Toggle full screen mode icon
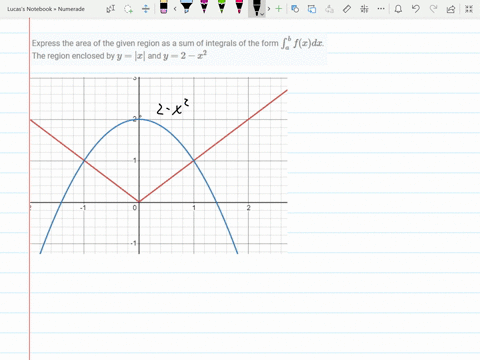Screen dimensions: 480x360 pos(469,9)
